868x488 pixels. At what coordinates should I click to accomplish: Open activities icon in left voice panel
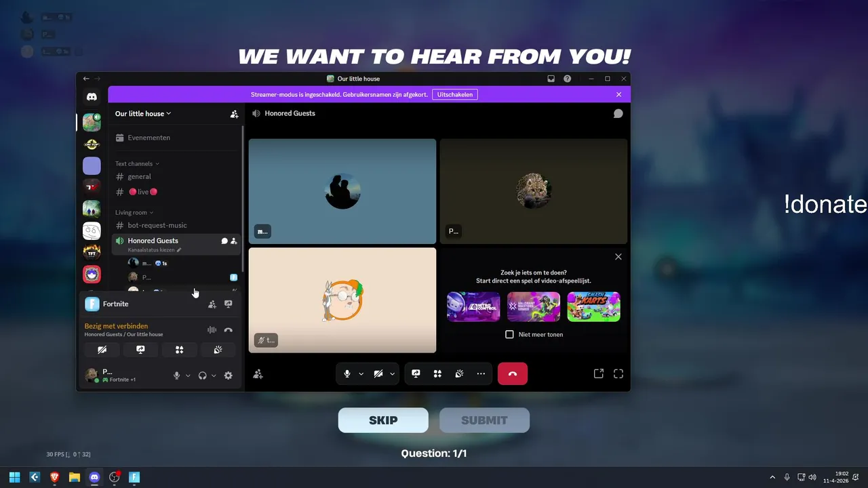[x=179, y=350]
